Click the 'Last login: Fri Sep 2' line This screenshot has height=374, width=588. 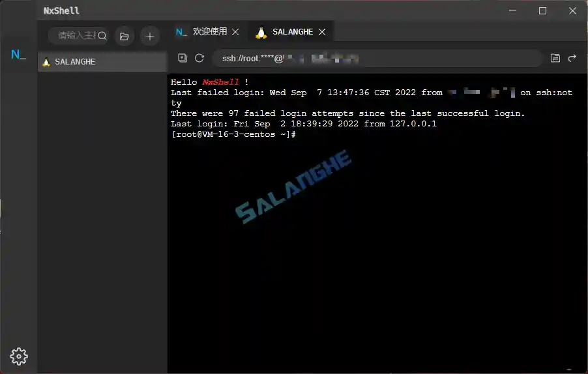[304, 124]
